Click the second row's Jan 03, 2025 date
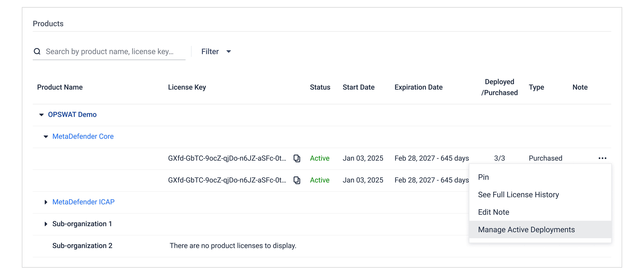This screenshot has width=644, height=277. pyautogui.click(x=363, y=180)
